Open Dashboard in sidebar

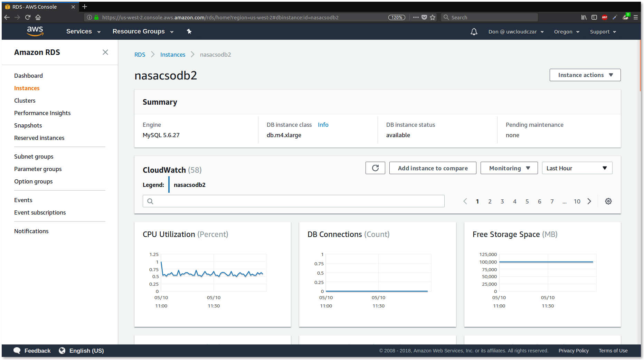[x=28, y=76]
